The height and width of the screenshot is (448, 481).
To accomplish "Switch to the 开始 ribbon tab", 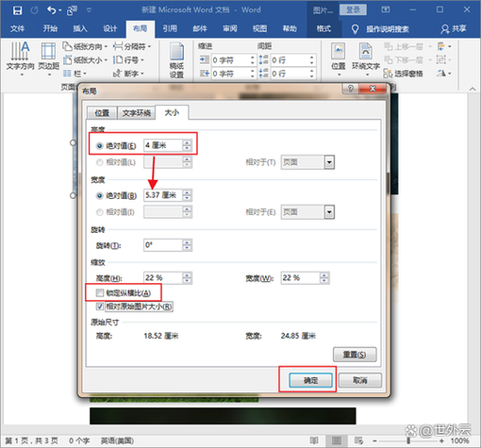I will coord(50,29).
